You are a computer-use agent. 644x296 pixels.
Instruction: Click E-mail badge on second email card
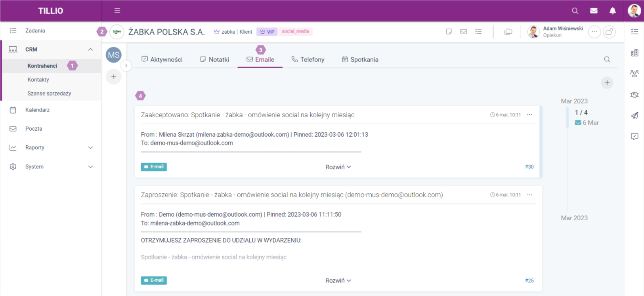pyautogui.click(x=154, y=281)
